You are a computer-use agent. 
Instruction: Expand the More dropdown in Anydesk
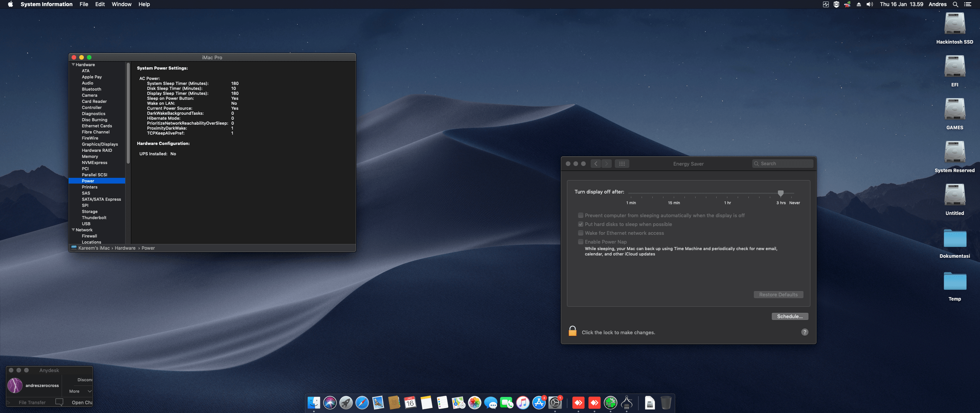80,391
